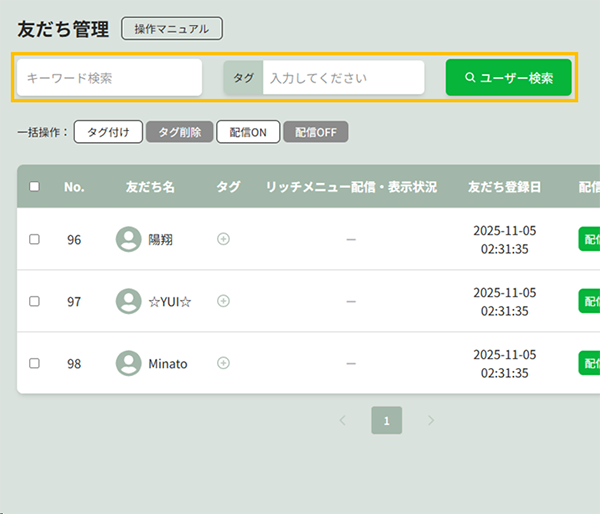Check the checkbox for row No. 96

35,240
